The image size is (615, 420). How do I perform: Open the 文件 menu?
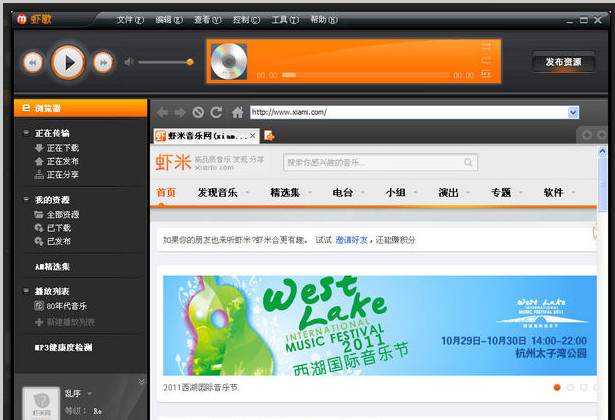pyautogui.click(x=130, y=20)
